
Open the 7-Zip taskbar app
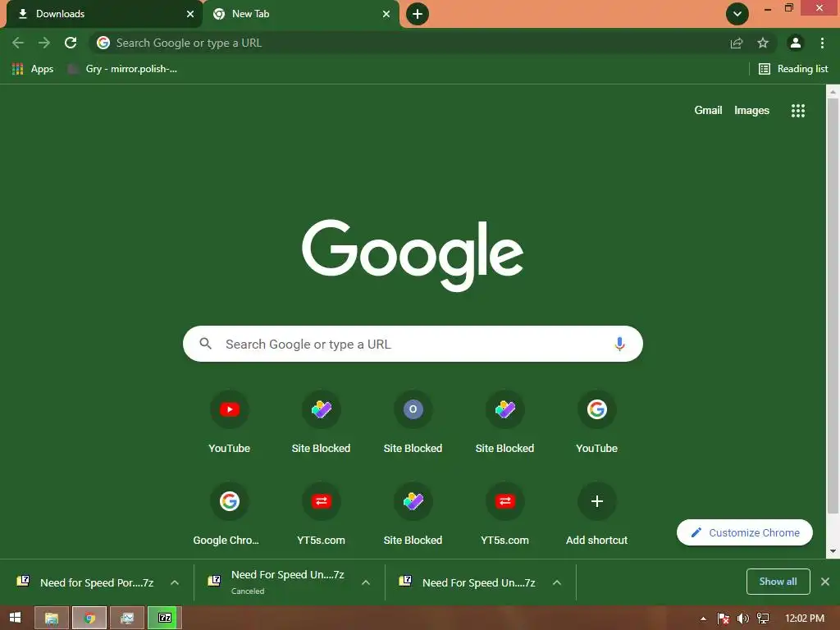pyautogui.click(x=164, y=618)
